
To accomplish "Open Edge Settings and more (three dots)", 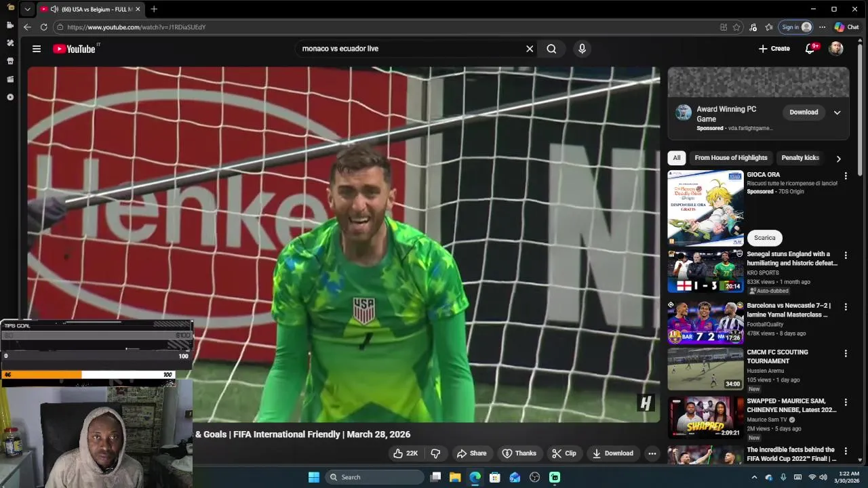I will [x=822, y=27].
